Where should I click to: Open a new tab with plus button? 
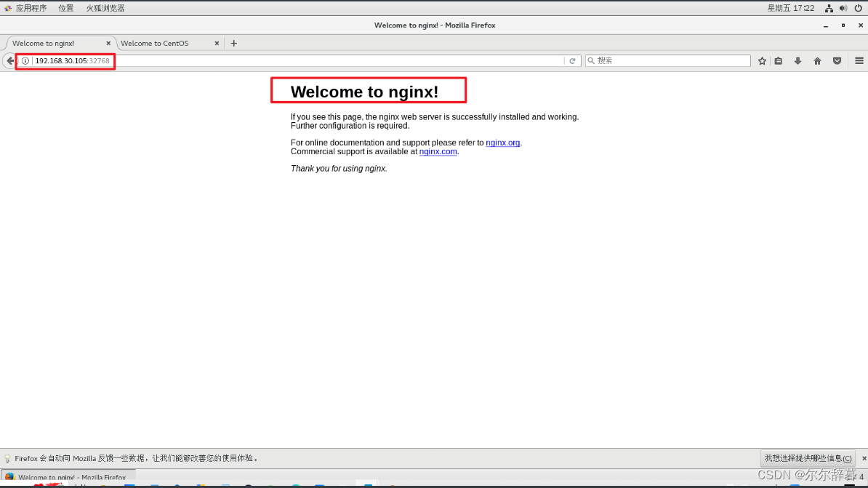233,43
